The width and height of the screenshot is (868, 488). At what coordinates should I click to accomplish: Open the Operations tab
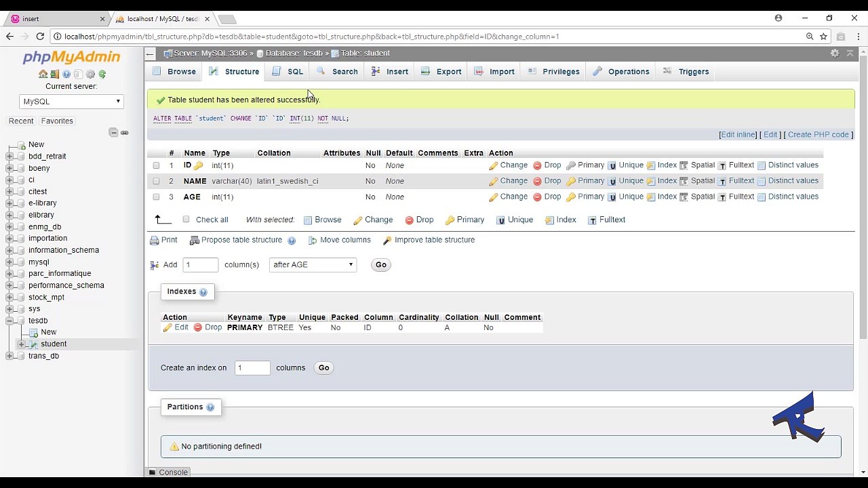[621, 71]
